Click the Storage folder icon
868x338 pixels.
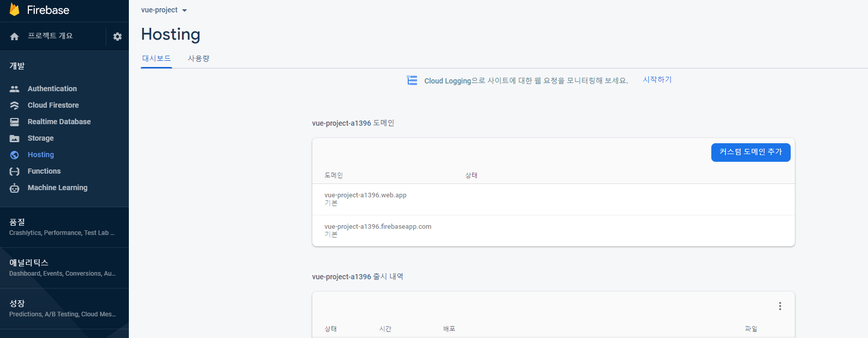tap(14, 139)
